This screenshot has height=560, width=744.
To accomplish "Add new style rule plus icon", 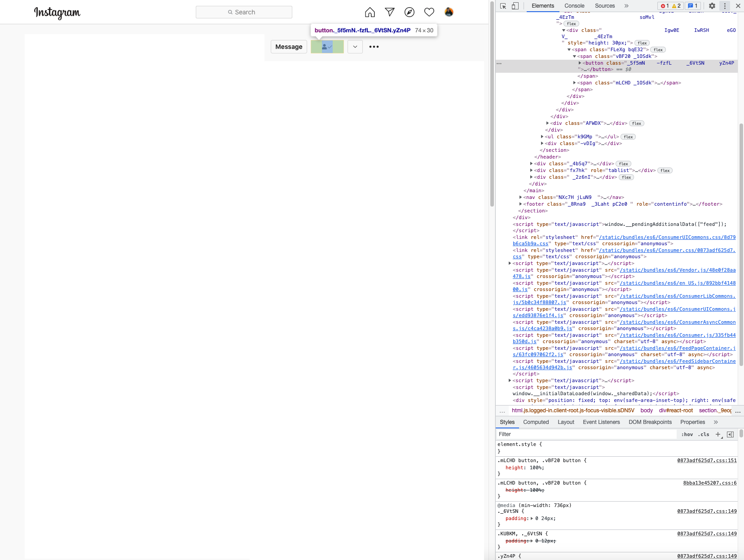I will point(718,434).
